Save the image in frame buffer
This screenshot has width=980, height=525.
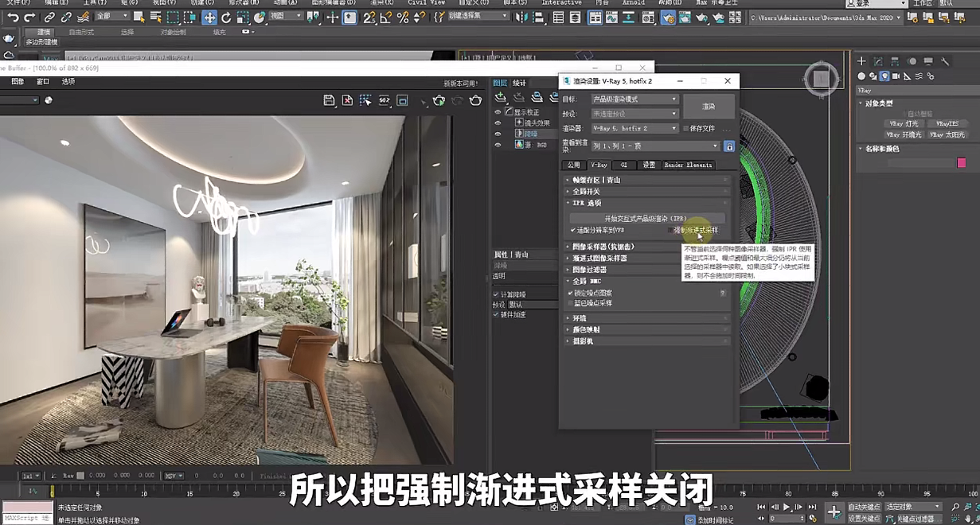click(x=329, y=100)
